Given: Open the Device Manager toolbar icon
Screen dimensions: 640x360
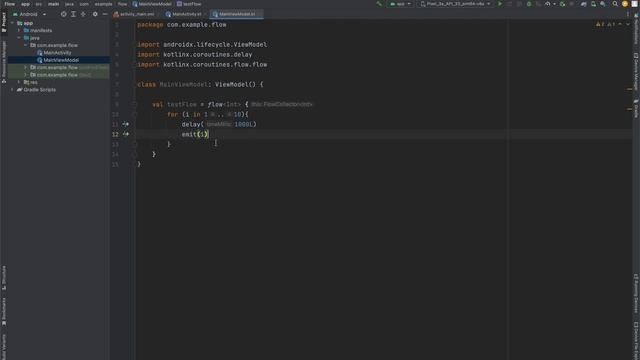Looking at the screenshot, I should (593, 4).
